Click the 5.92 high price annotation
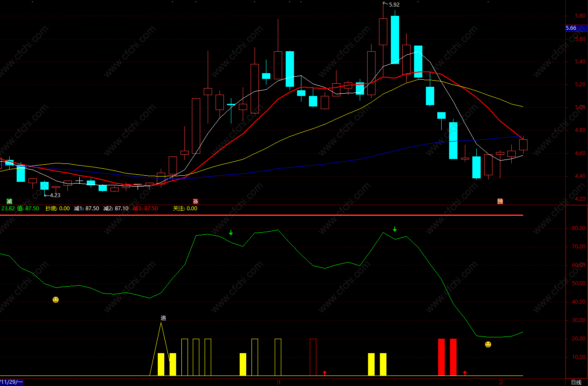588x386 pixels. (394, 5)
